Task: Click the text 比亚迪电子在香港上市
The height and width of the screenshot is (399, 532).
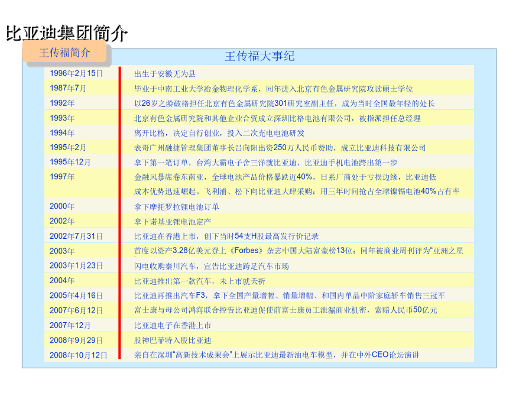Action: [173, 326]
